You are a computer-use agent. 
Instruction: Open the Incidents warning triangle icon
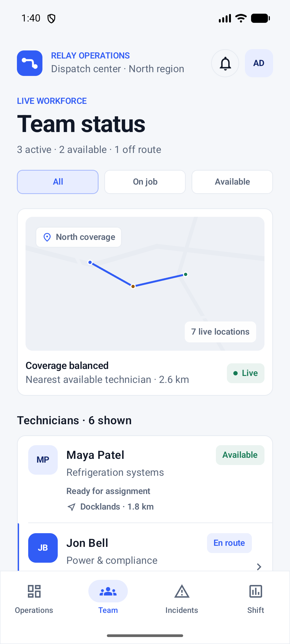[x=182, y=591]
